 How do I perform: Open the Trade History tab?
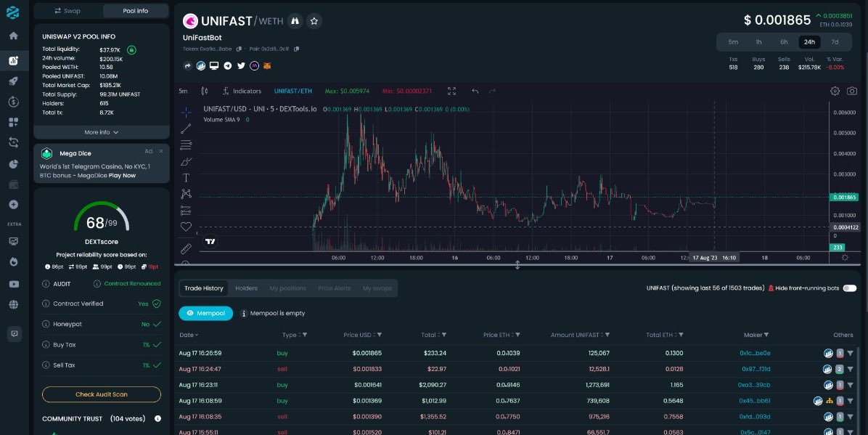(x=204, y=288)
